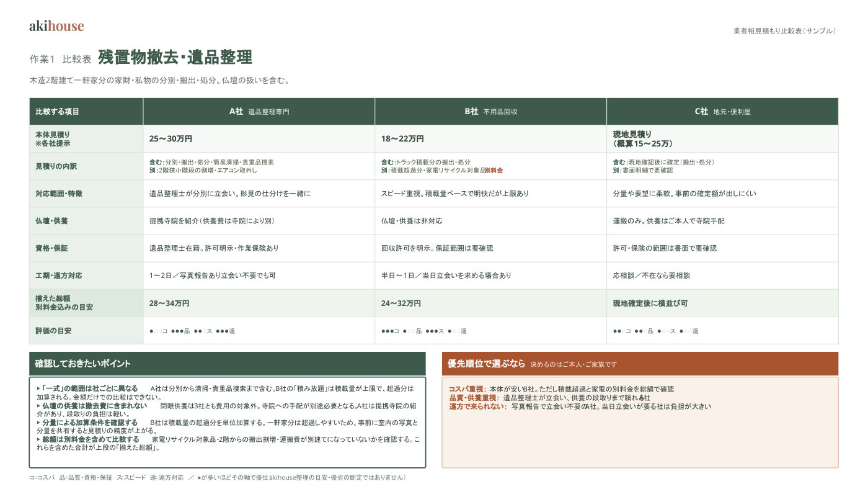The image size is (868, 489).
Task: Click the 工期・遠方対応 row label
Action: [x=86, y=276]
